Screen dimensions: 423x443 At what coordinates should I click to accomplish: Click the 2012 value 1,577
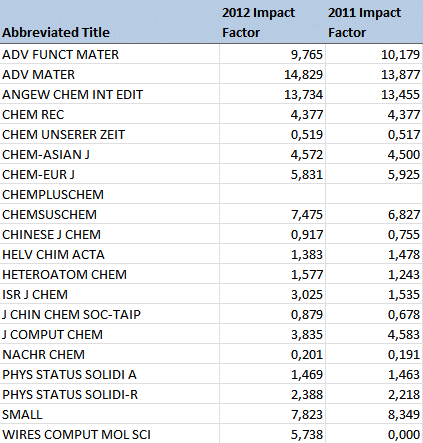[307, 275]
